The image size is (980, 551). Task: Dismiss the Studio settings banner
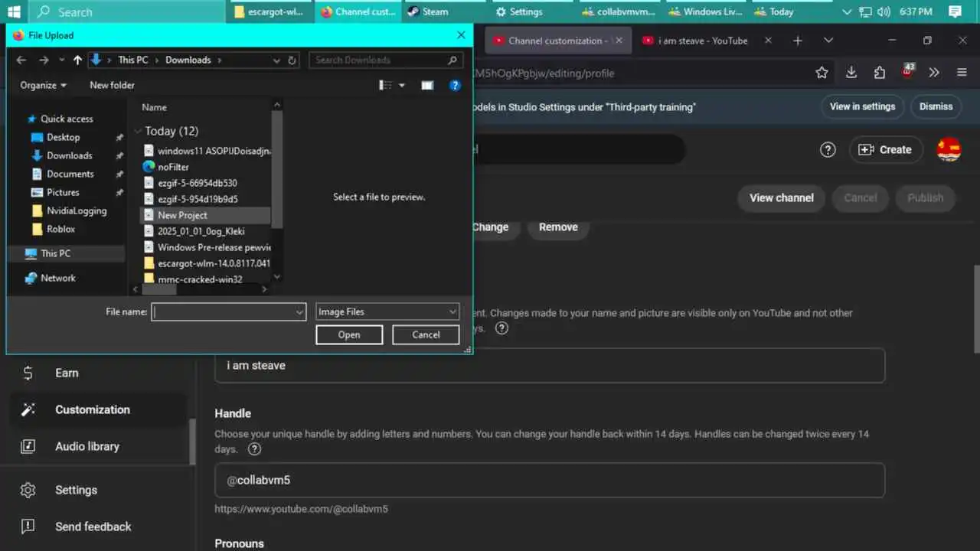point(936,106)
